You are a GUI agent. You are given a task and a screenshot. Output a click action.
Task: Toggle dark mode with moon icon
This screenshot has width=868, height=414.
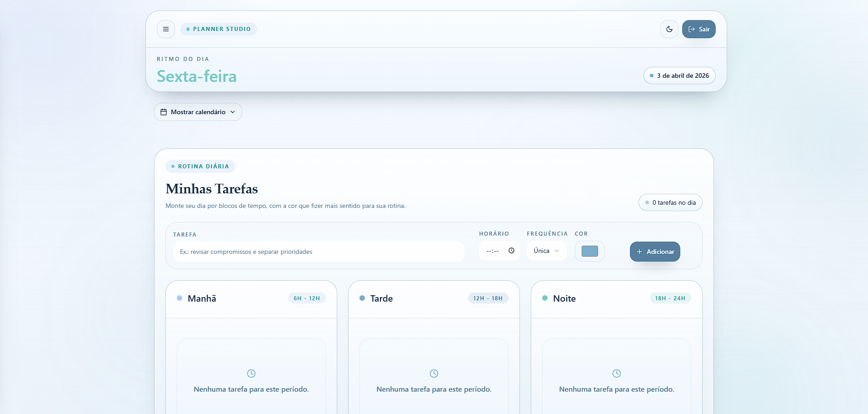669,29
